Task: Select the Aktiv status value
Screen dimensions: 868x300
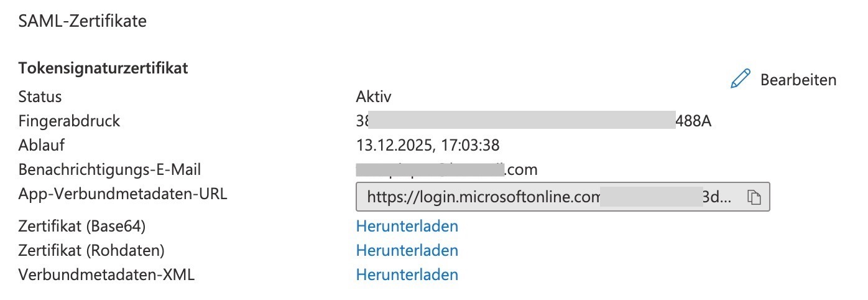Action: pos(374,96)
